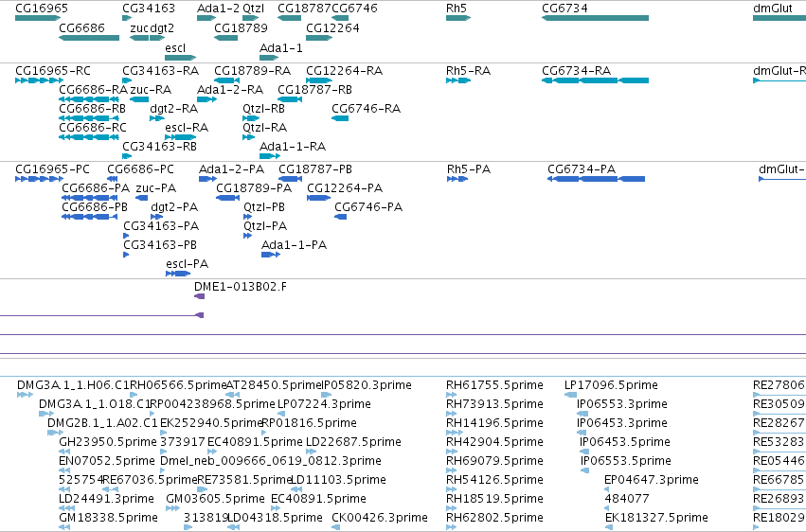
Task: Open EST label RH69079.5prime
Action: click(x=494, y=461)
